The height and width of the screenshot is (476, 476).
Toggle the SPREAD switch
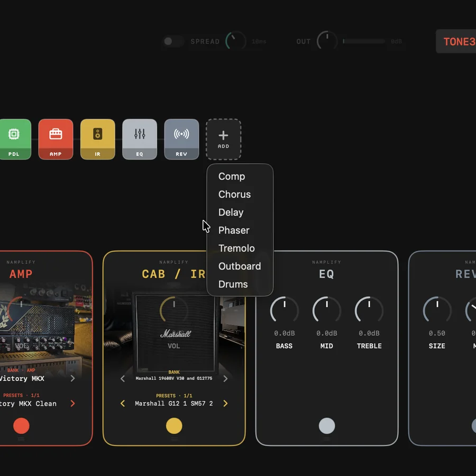click(x=172, y=41)
